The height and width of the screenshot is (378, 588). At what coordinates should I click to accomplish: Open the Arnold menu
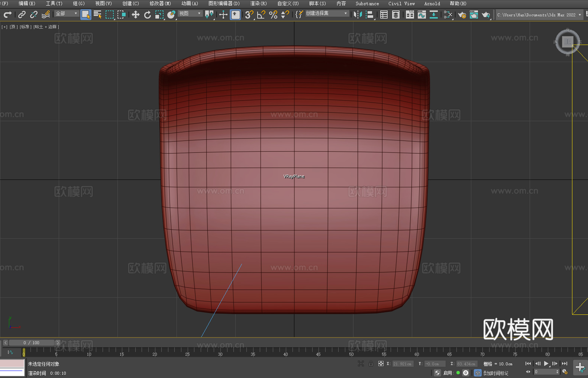[x=432, y=3]
